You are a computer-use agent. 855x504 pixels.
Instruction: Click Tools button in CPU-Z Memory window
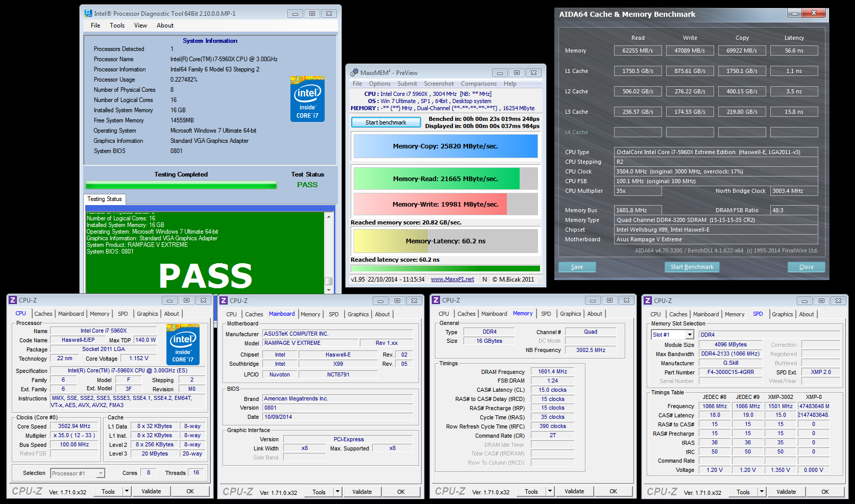[x=531, y=491]
